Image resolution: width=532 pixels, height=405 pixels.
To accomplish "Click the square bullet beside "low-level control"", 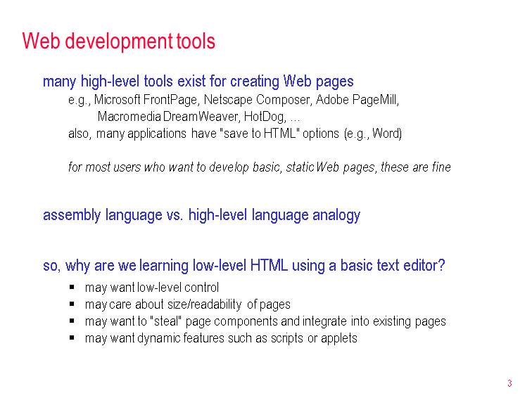I will [x=72, y=288].
